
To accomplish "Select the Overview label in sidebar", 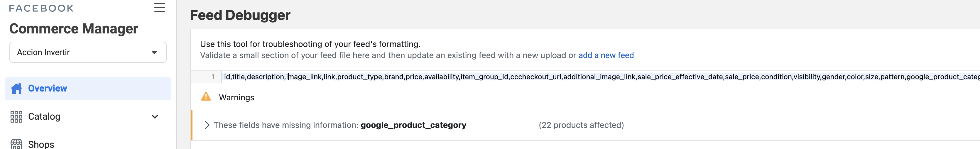I will [x=48, y=89].
